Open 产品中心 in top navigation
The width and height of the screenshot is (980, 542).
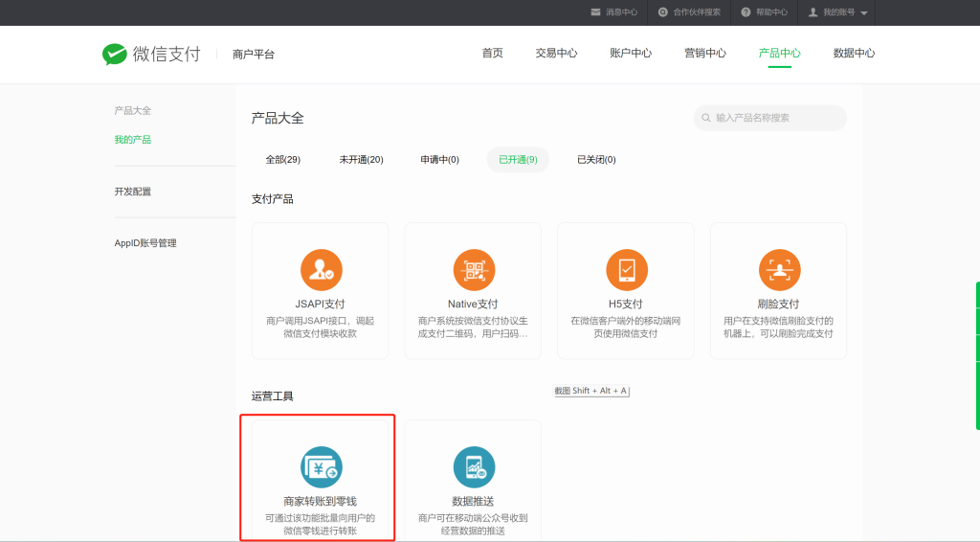779,53
